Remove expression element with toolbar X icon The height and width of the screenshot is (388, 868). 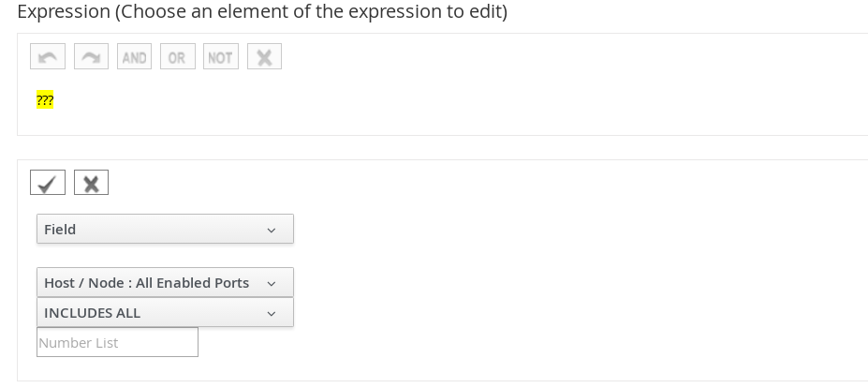coord(264,57)
